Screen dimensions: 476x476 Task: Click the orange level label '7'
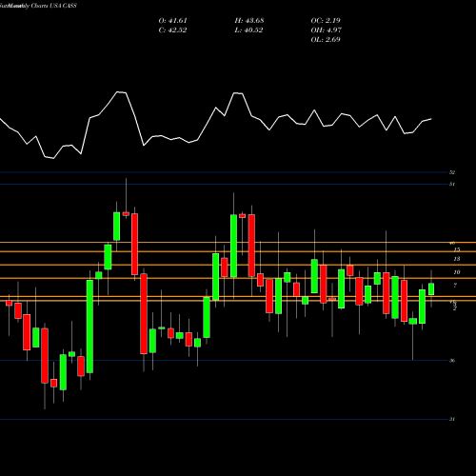click(455, 286)
